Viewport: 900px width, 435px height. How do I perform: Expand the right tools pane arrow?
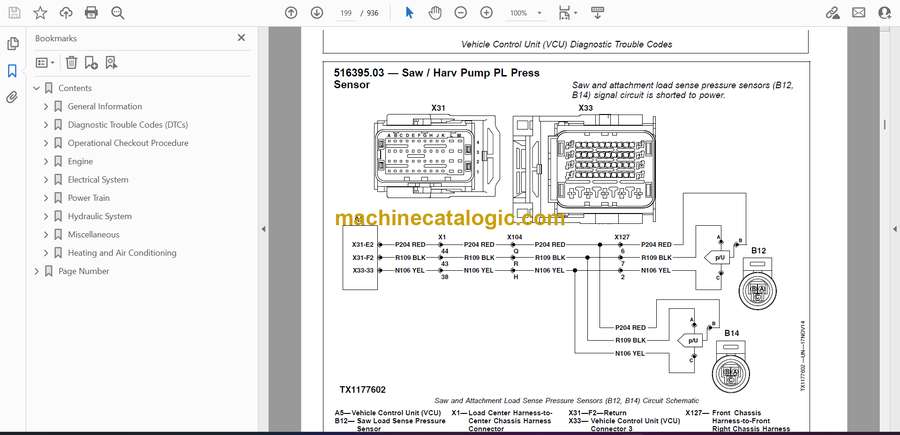click(x=894, y=229)
